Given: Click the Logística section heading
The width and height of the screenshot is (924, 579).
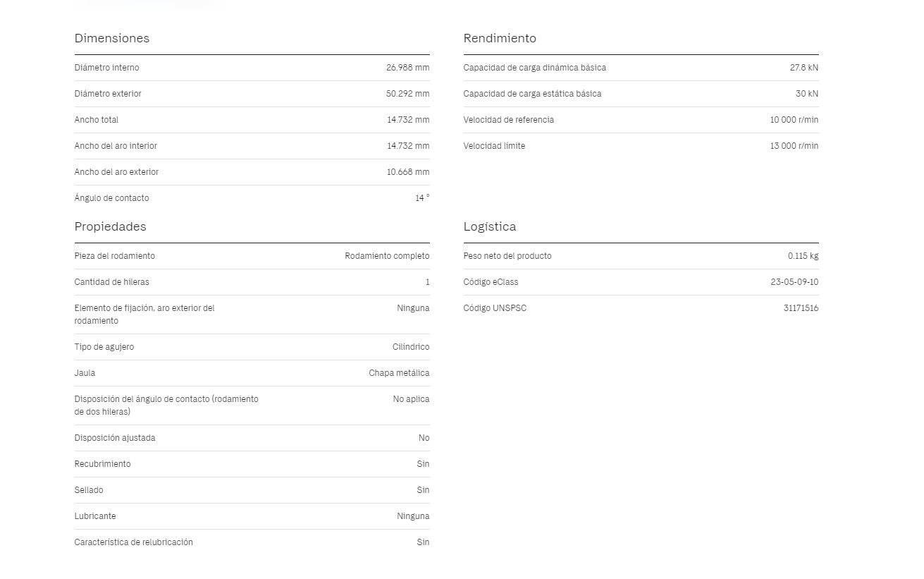Looking at the screenshot, I should pos(490,226).
